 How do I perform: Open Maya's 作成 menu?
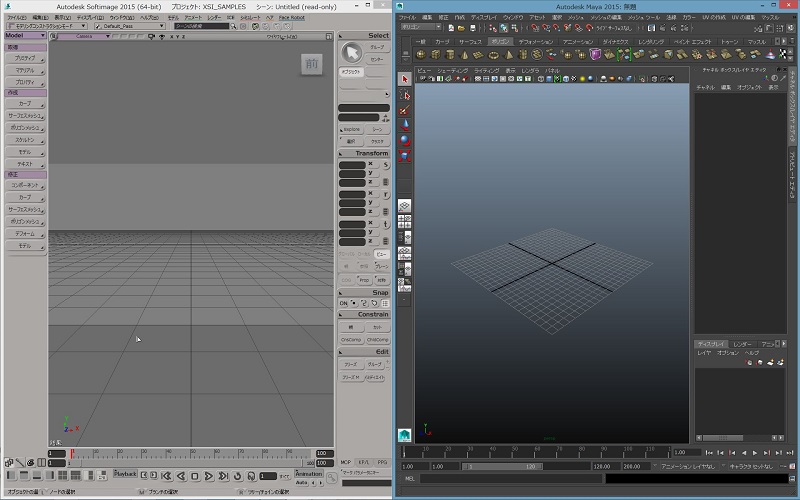[460, 17]
